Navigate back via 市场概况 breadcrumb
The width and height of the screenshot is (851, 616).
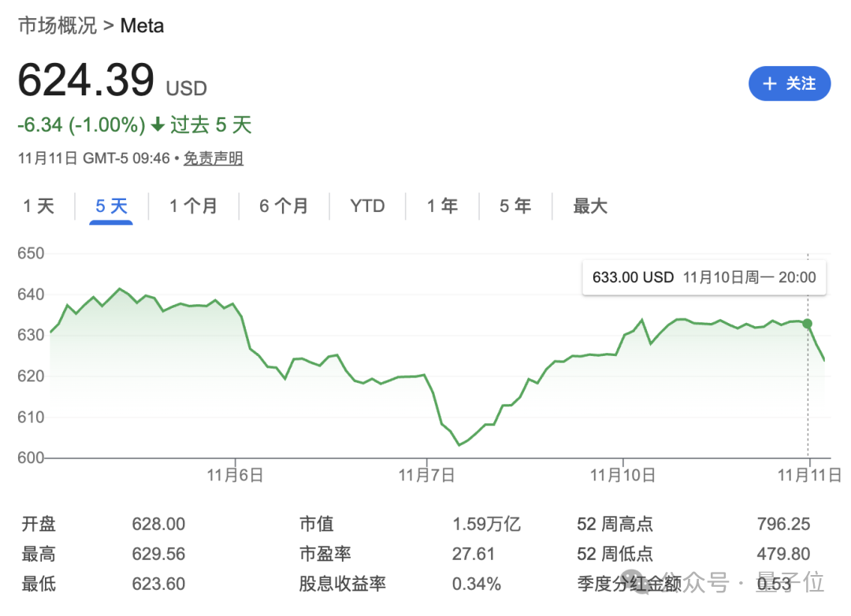pyautogui.click(x=57, y=25)
